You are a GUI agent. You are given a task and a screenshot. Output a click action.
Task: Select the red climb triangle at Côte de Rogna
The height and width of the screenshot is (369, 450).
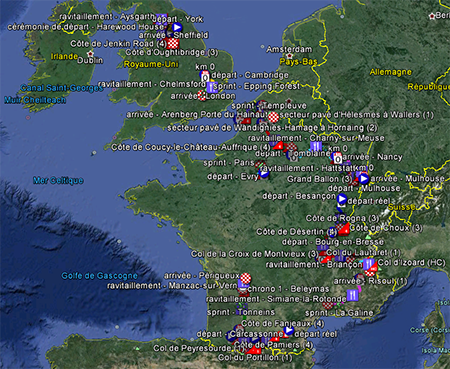click(344, 228)
